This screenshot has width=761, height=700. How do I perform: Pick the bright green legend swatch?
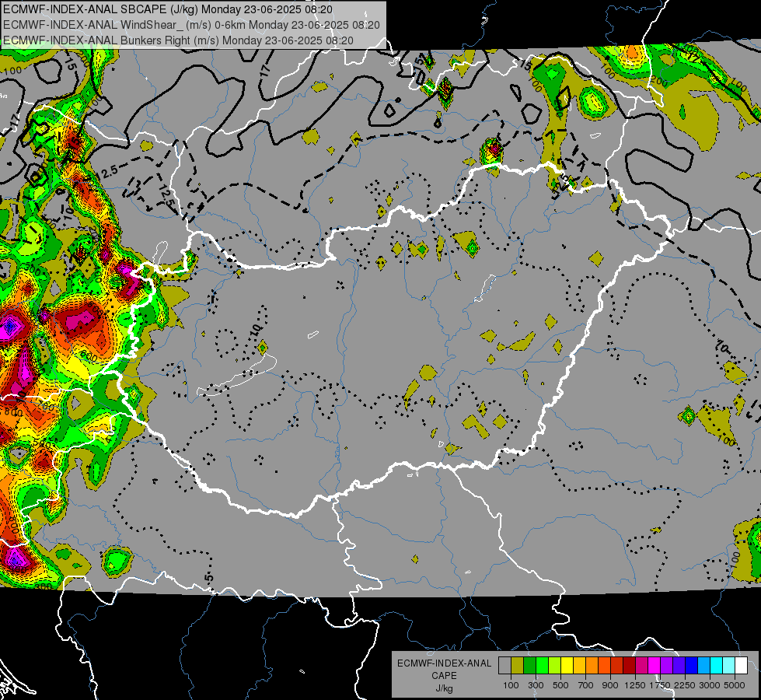coord(542,666)
